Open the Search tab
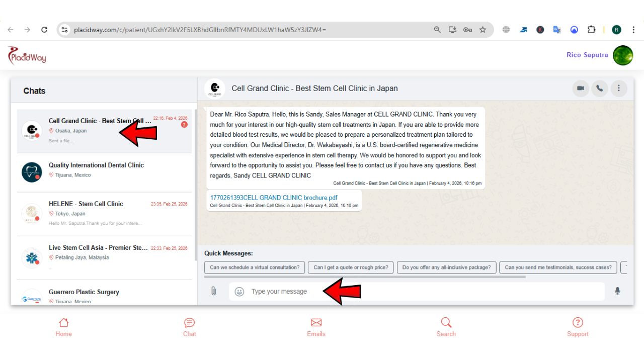This screenshot has height=362, width=644. tap(446, 327)
